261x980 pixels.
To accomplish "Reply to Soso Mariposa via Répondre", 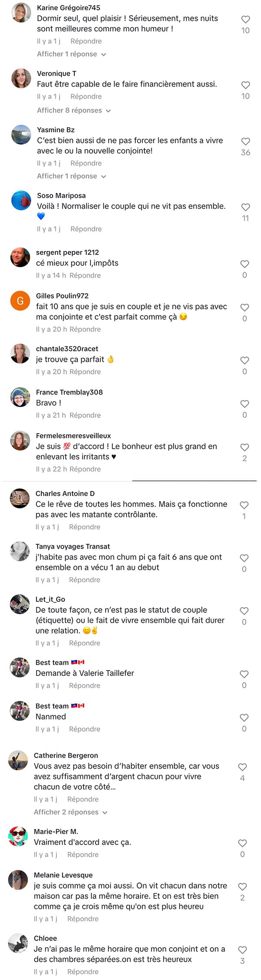I will coord(86,229).
